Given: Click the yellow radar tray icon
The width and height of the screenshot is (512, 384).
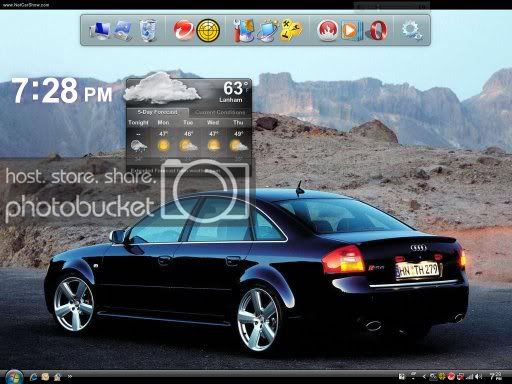Looking at the screenshot, I should (442, 377).
